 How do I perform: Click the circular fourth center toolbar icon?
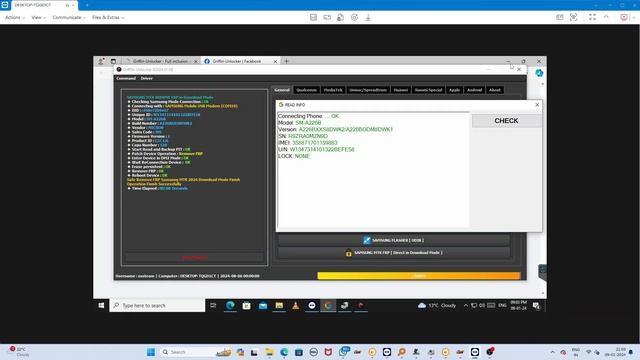(x=354, y=17)
